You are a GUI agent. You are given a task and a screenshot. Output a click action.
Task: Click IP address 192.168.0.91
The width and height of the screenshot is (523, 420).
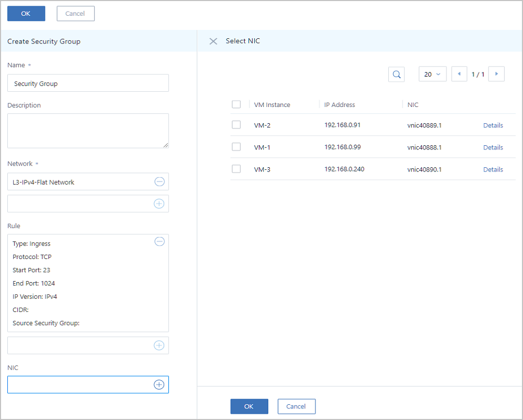coord(343,125)
